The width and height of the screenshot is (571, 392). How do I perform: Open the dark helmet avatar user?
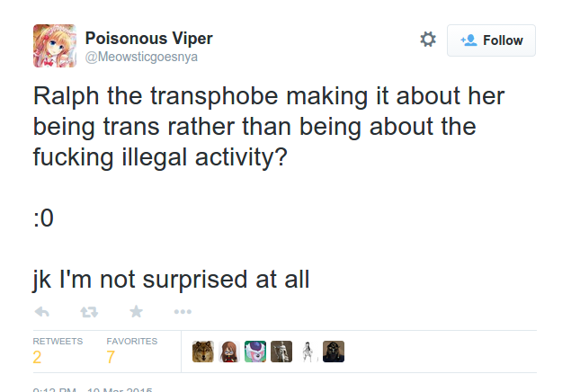(x=334, y=352)
